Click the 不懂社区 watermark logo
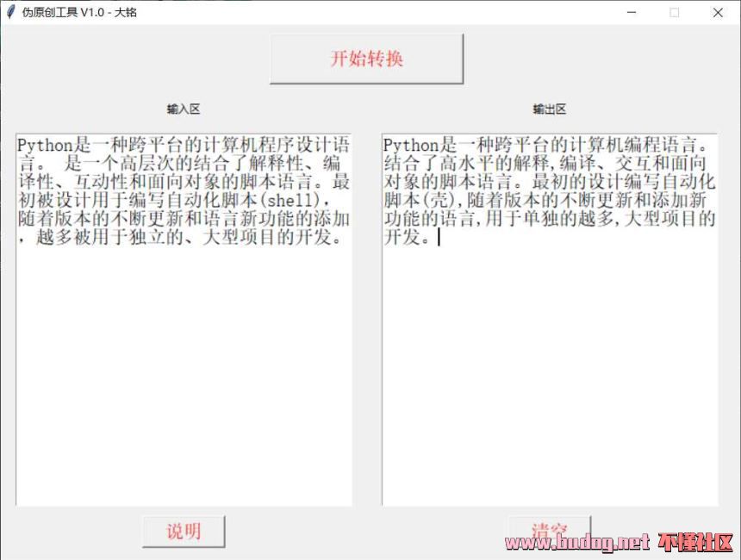Screen dimensions: 741x560 point(694,542)
